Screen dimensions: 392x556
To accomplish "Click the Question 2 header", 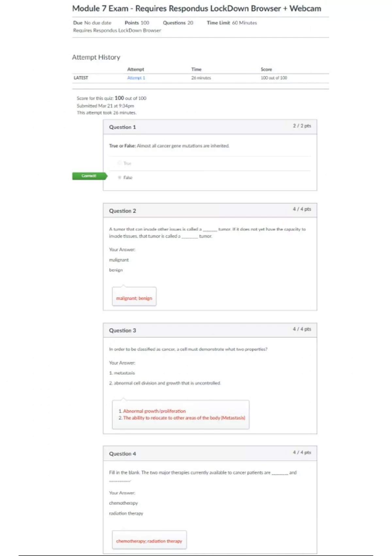I will pyautogui.click(x=122, y=211).
